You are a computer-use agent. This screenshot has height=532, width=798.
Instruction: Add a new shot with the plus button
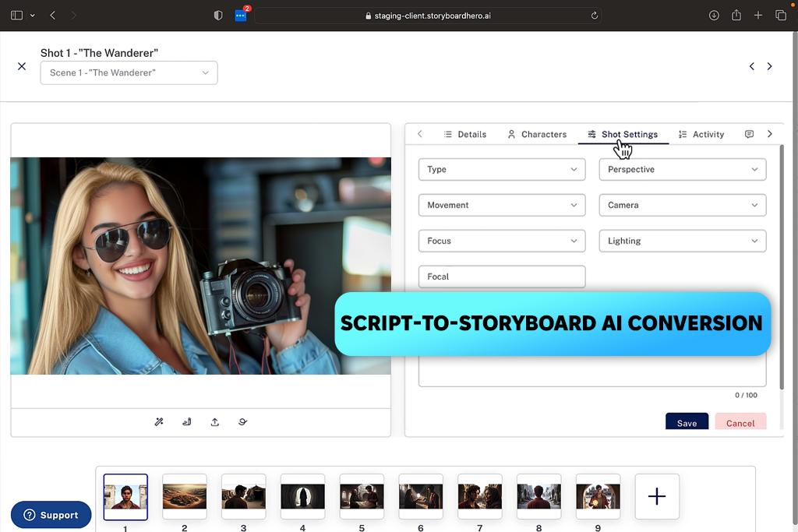pyautogui.click(x=657, y=496)
